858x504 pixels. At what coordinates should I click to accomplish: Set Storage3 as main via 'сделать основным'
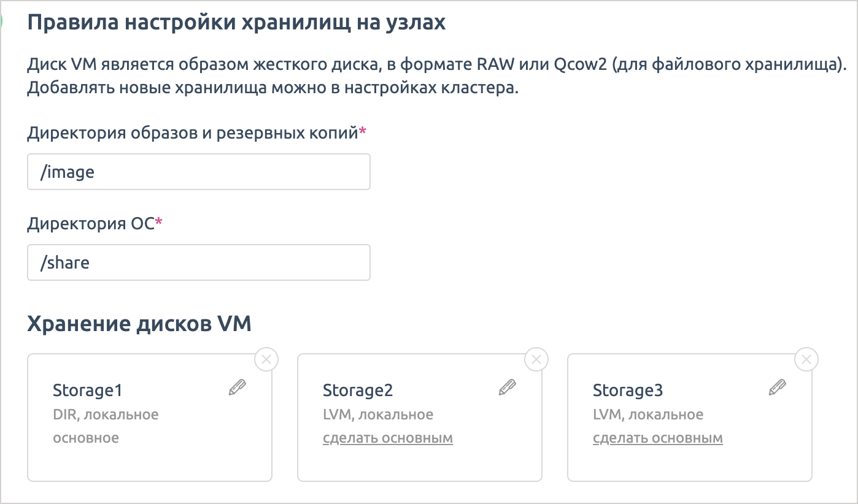[x=657, y=438]
